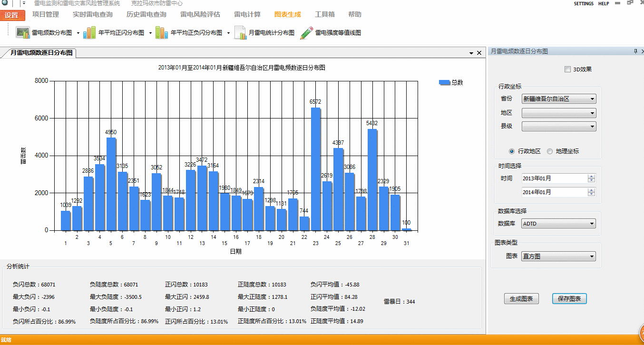
Task: Open the 省份 province dropdown
Action: [559, 99]
